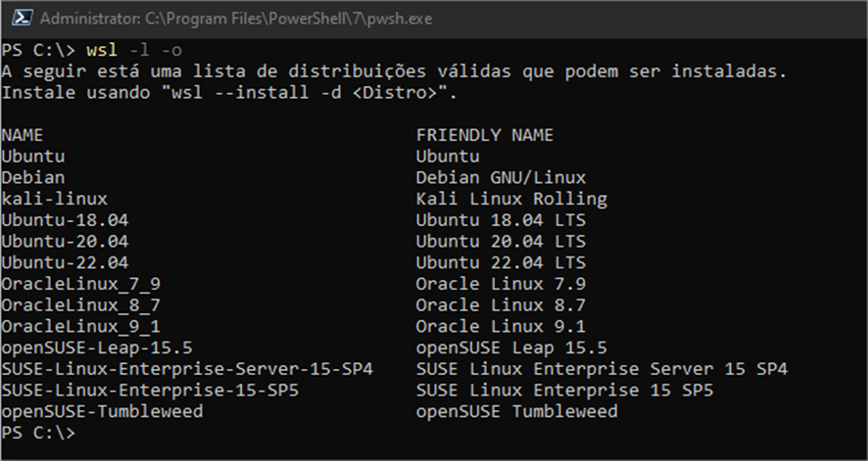Viewport: 868px width, 461px height.
Task: Select the Ubuntu distribution name
Action: pos(32,157)
